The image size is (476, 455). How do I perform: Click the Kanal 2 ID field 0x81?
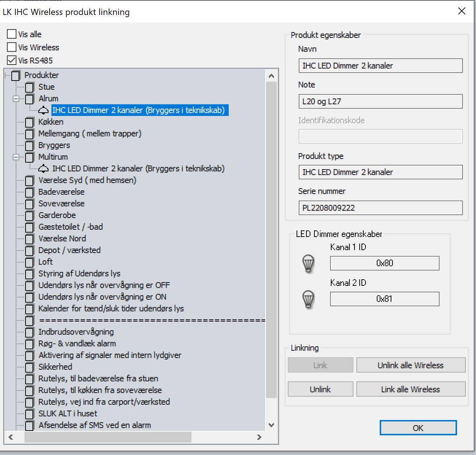click(x=384, y=299)
